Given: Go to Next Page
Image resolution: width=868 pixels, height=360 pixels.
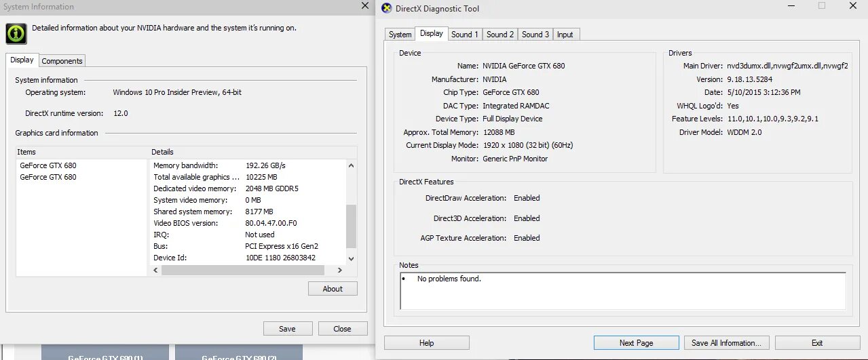Looking at the screenshot, I should click(x=636, y=343).
